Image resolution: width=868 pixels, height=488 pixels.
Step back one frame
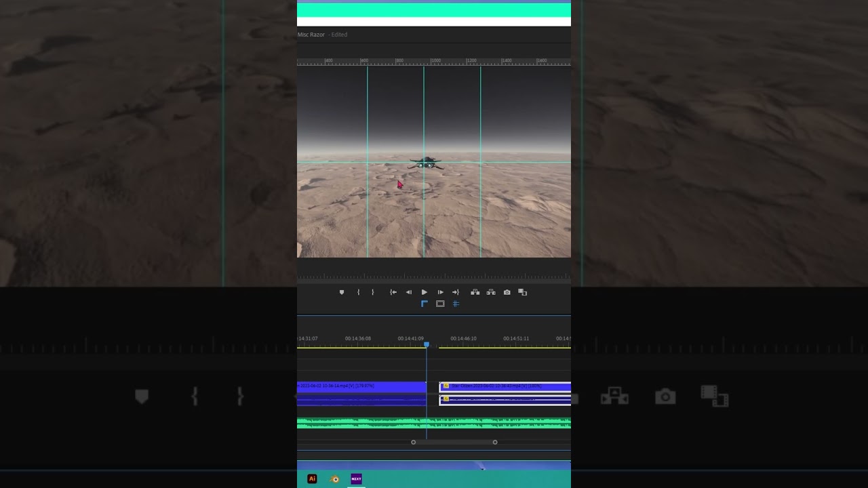point(408,292)
